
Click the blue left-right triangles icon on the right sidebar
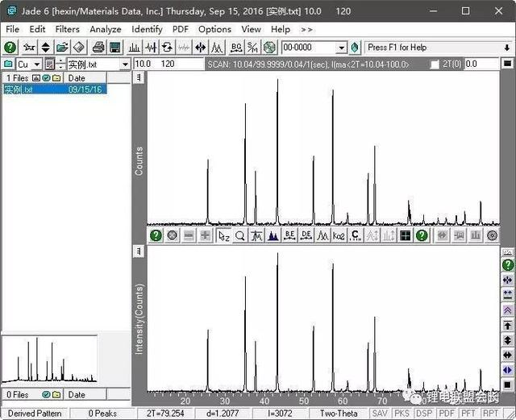tap(507, 370)
